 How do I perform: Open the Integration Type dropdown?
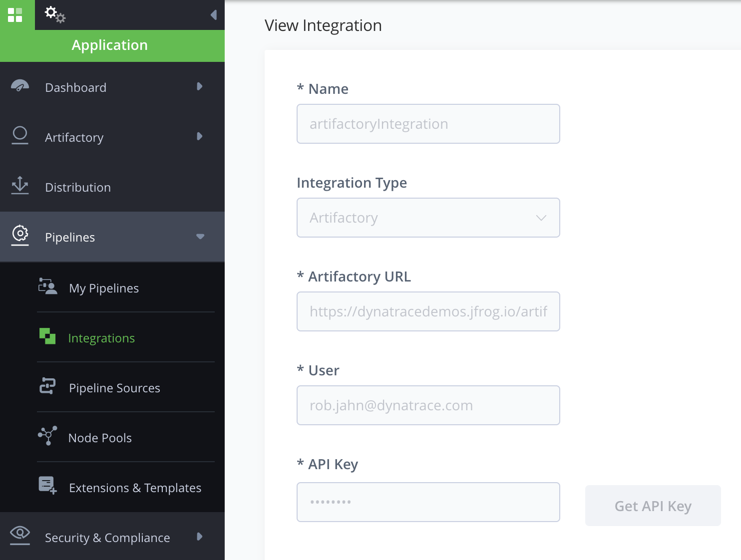tap(428, 218)
